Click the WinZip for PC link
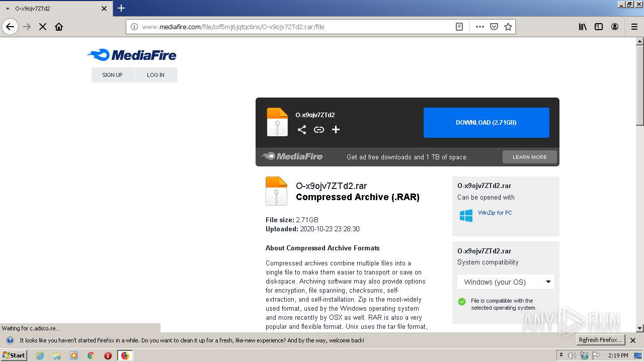Image resolution: width=644 pixels, height=362 pixels. [x=495, y=213]
